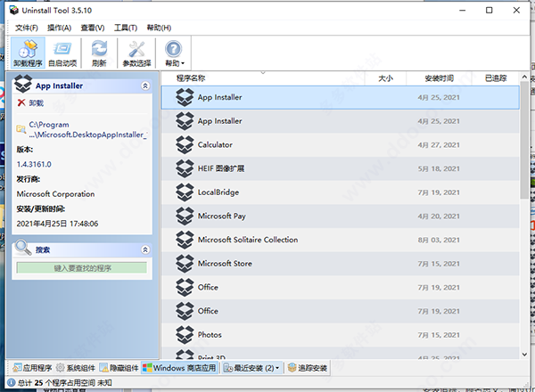This screenshot has width=535, height=392.
Task: Click the info icon in status bar
Action: [12, 383]
